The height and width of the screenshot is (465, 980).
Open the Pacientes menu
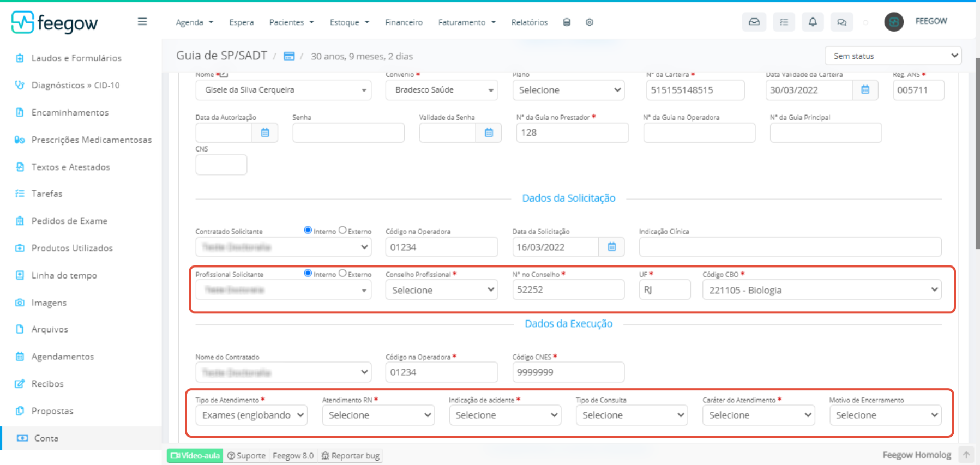click(291, 22)
